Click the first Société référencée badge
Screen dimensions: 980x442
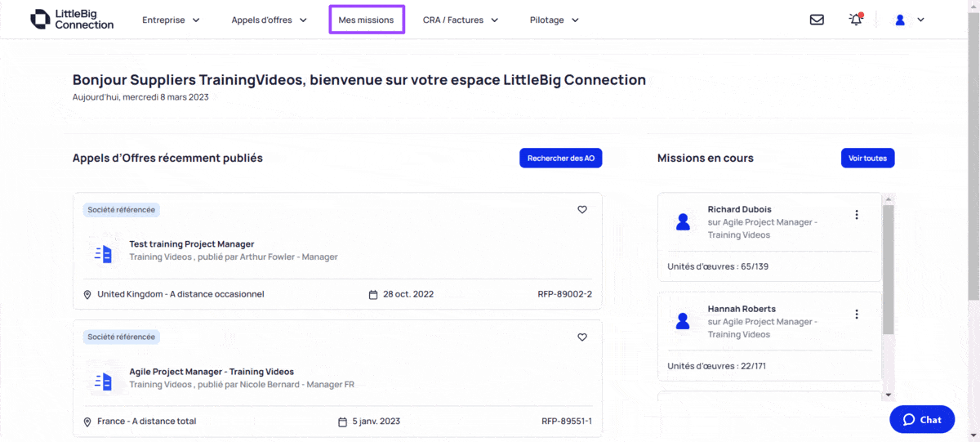pos(122,210)
